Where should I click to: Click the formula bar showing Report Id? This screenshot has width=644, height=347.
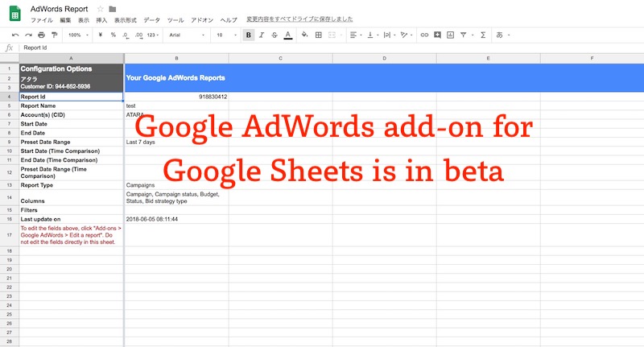[331, 48]
